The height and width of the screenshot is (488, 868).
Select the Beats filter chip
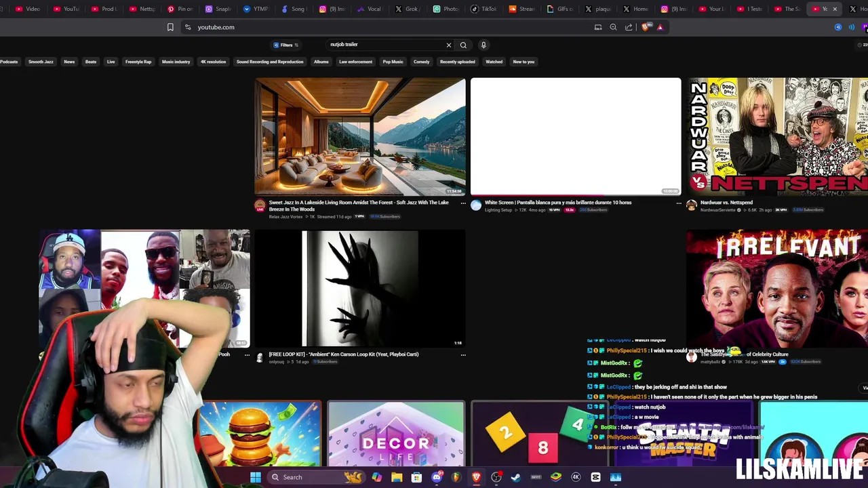pos(90,62)
